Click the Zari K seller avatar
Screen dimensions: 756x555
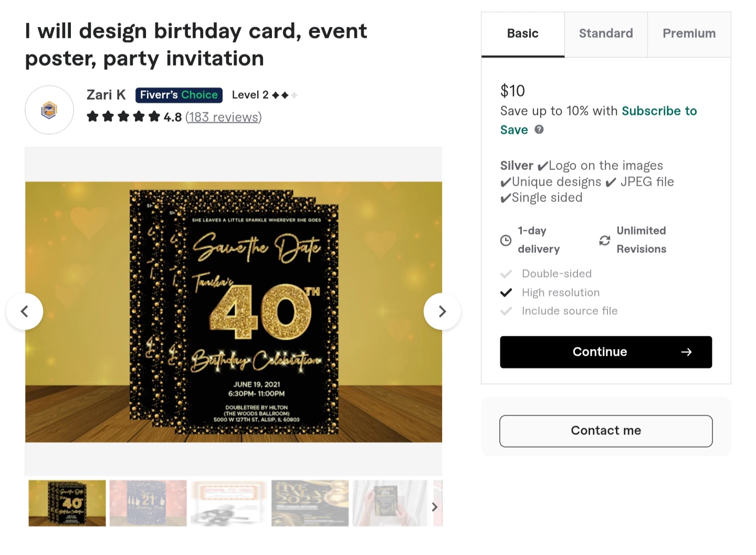click(x=49, y=110)
